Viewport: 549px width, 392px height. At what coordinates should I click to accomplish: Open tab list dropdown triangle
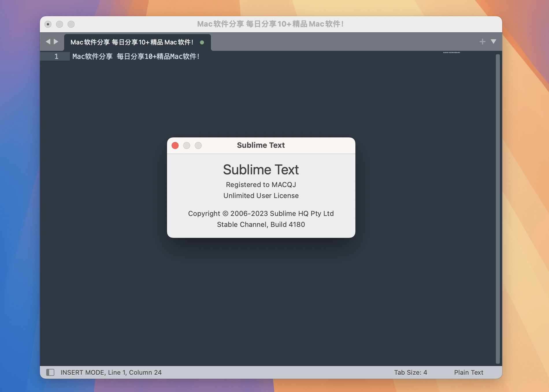tap(494, 42)
